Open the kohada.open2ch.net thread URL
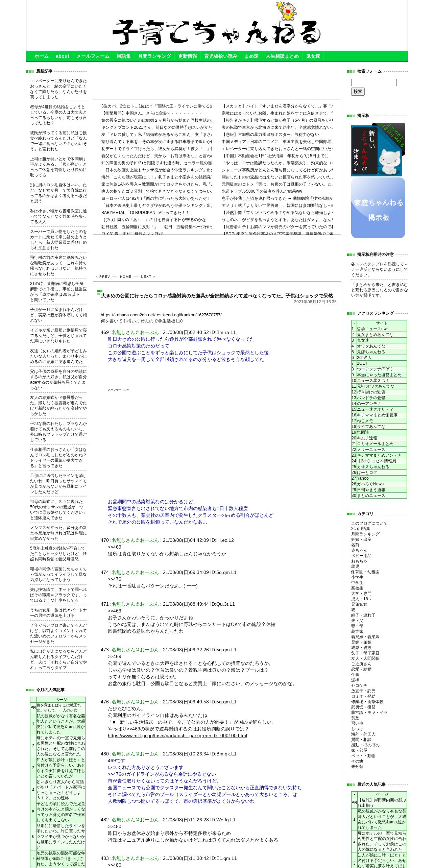The height and width of the screenshot is (868, 434). (x=161, y=315)
